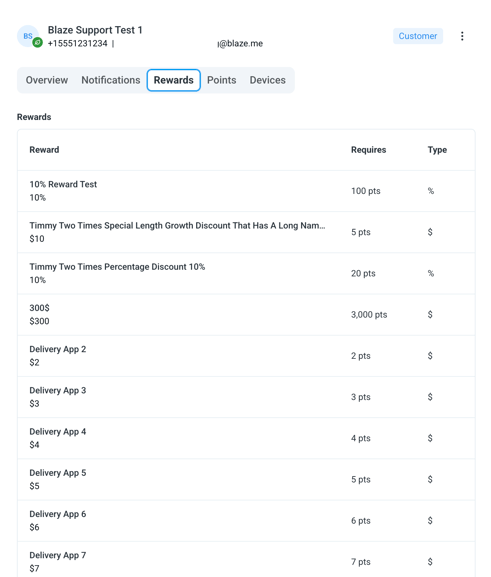Viewport: 491px width, 577px height.
Task: Select the Delivery App 5 reward
Action: click(x=58, y=473)
